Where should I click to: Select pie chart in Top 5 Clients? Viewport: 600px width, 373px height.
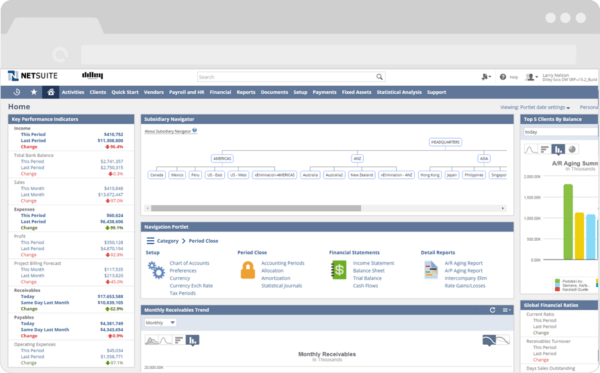tap(572, 149)
